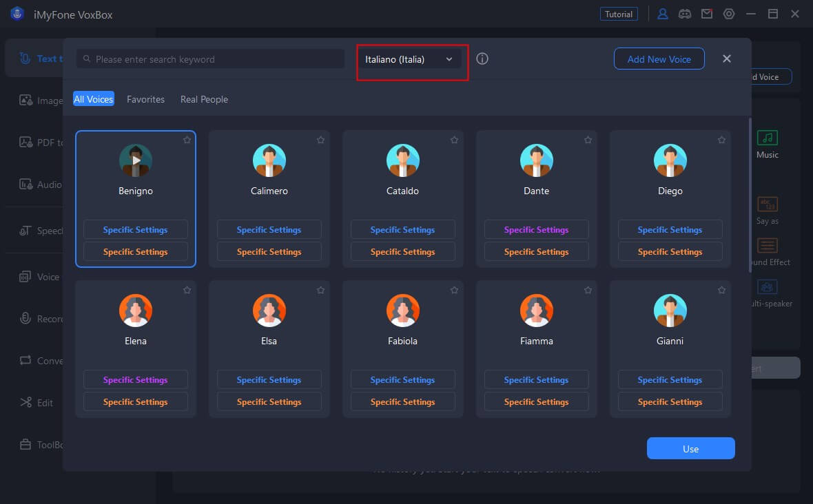Open the user account icon

(x=663, y=14)
